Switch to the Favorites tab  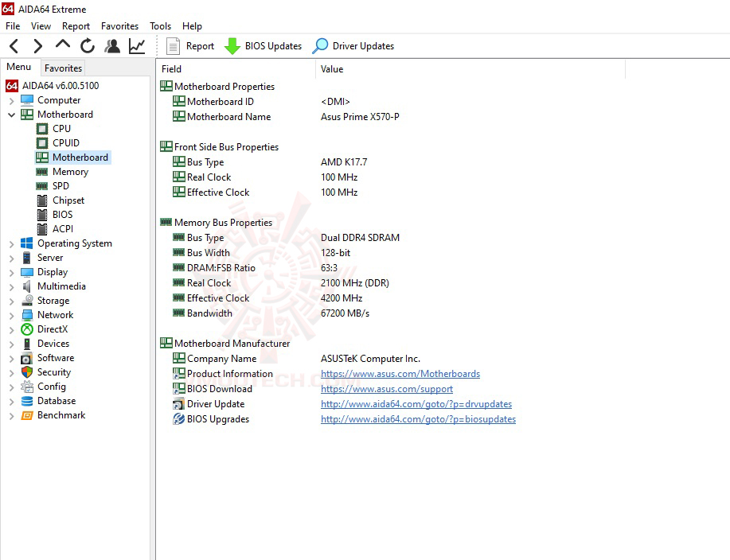[62, 68]
